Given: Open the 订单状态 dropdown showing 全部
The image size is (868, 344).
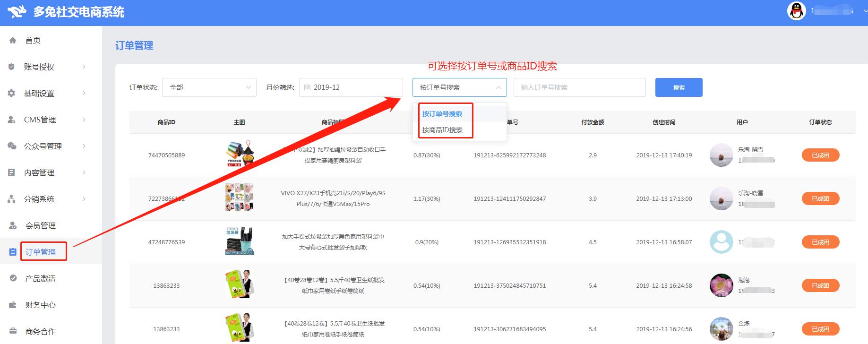Looking at the screenshot, I should (209, 87).
